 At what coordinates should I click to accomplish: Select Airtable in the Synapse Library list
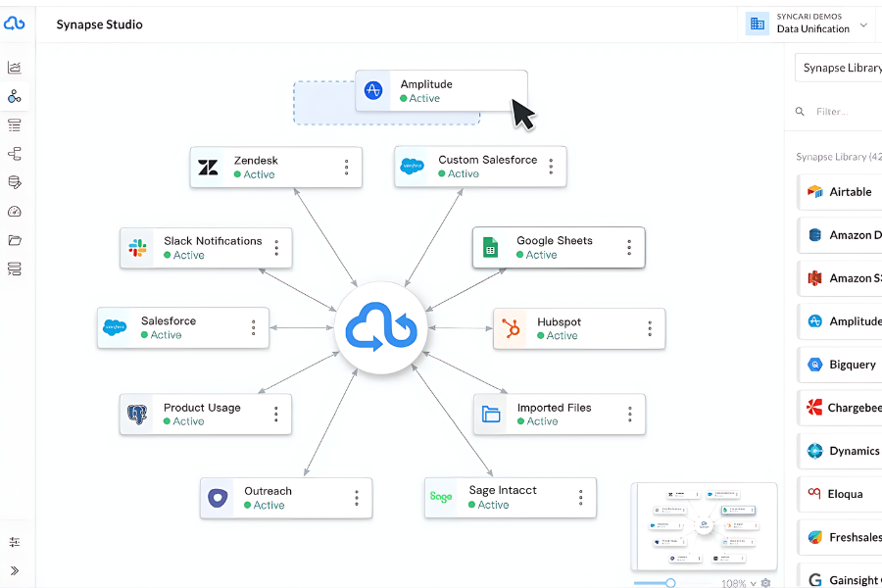point(841,192)
